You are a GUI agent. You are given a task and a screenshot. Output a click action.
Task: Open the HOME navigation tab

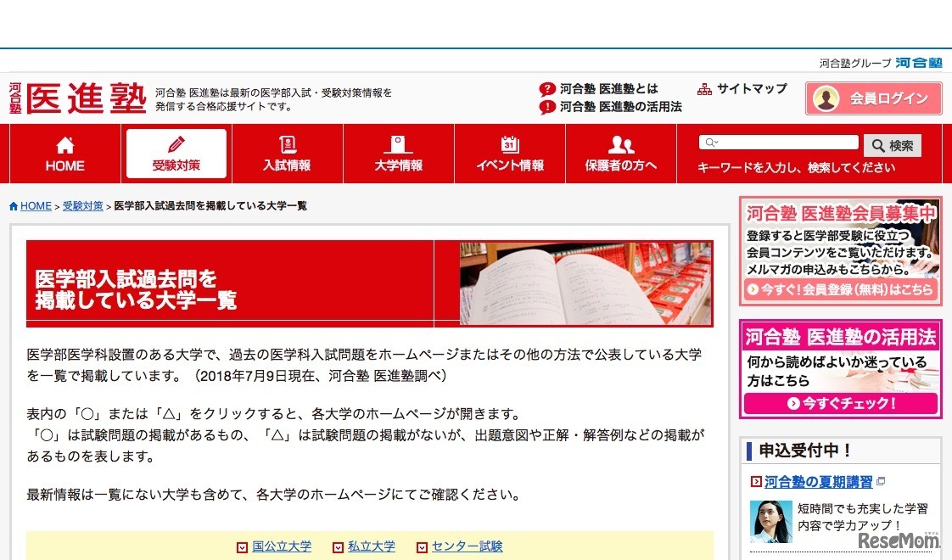(x=65, y=154)
